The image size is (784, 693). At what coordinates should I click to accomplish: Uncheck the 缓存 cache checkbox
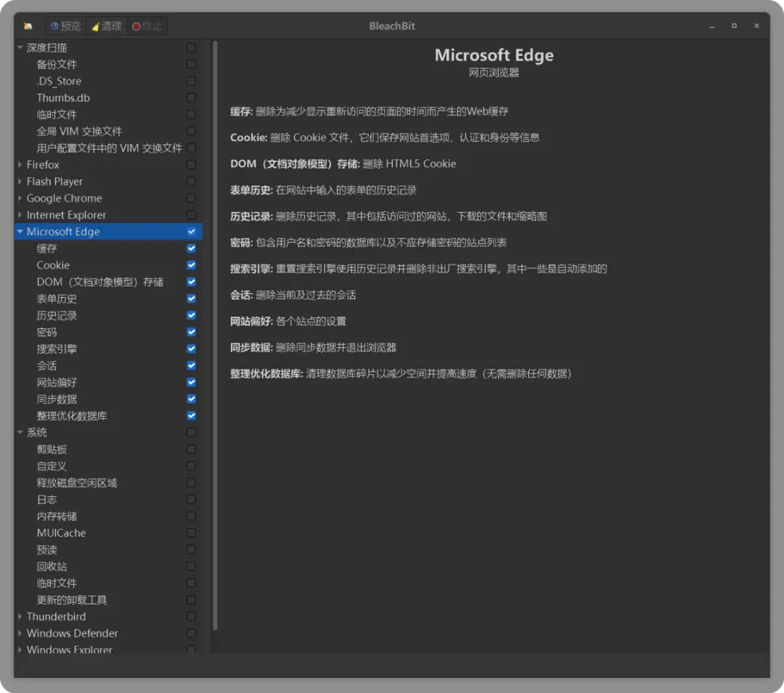(x=191, y=248)
